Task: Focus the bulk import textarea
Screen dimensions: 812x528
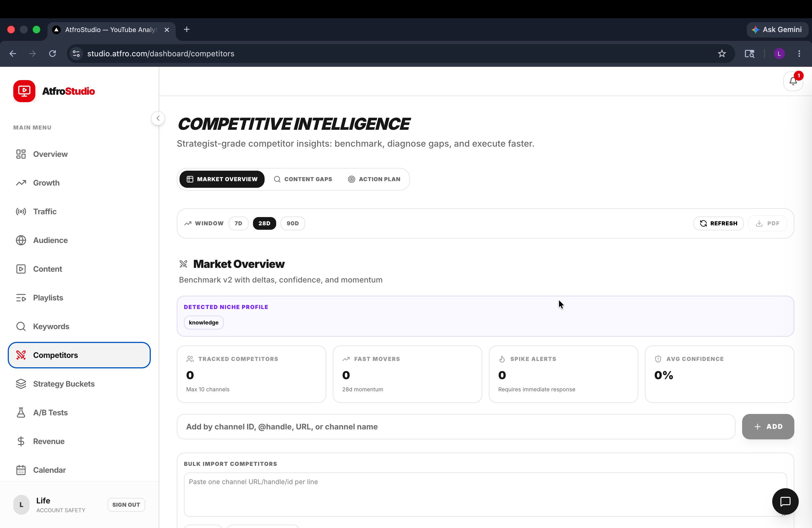Action: point(486,495)
